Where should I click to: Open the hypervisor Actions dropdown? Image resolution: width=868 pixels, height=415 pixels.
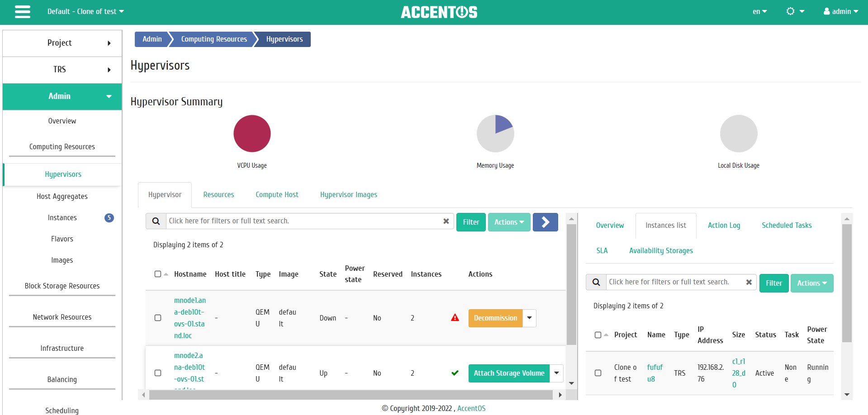point(509,222)
